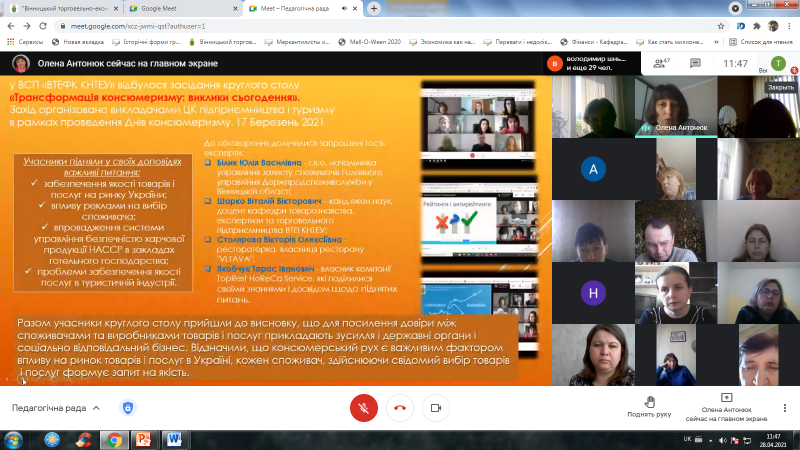Click the name Шарко Віталій Вікторович
The image size is (800, 450).
pos(269,201)
